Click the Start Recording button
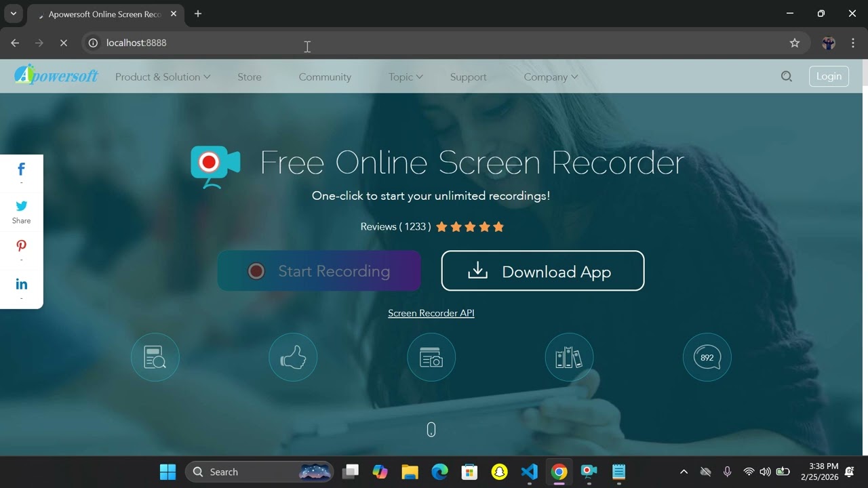Screen dimensions: 868x488 point(319,271)
